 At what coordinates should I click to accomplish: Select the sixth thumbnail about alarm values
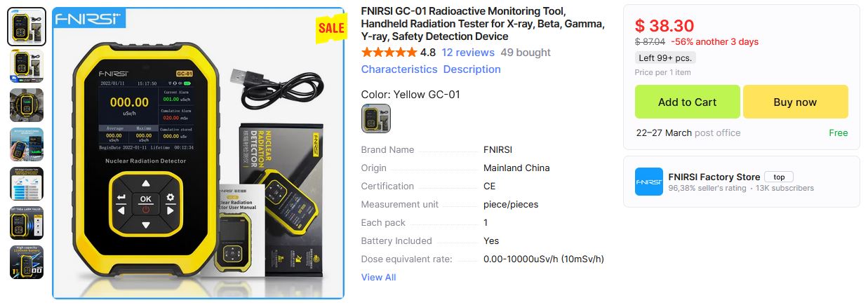click(x=27, y=223)
